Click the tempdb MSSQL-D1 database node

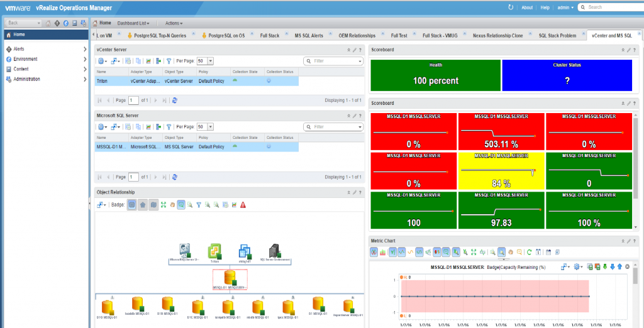pyautogui.click(x=227, y=309)
